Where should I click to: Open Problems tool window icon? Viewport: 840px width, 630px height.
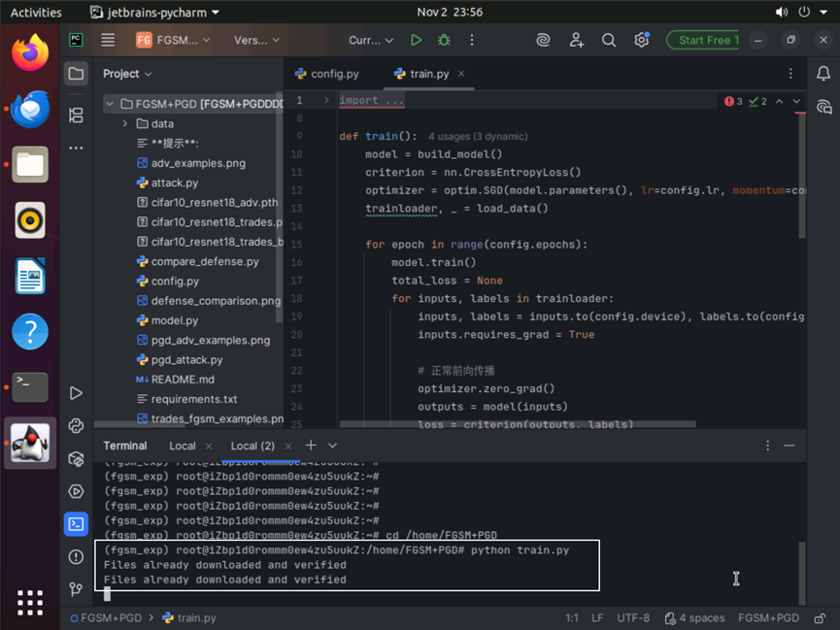point(76,556)
